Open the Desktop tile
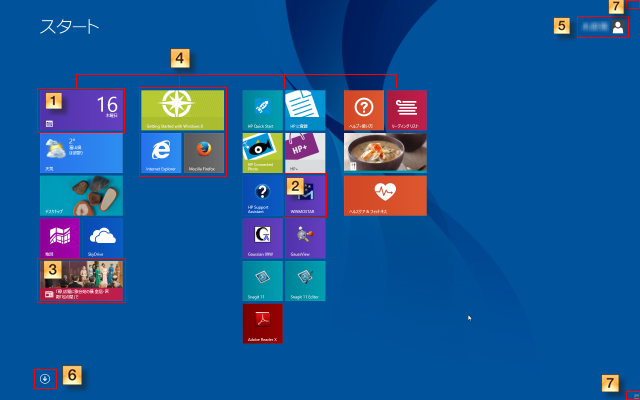Screen dimensions: 640x400 (x=81, y=196)
